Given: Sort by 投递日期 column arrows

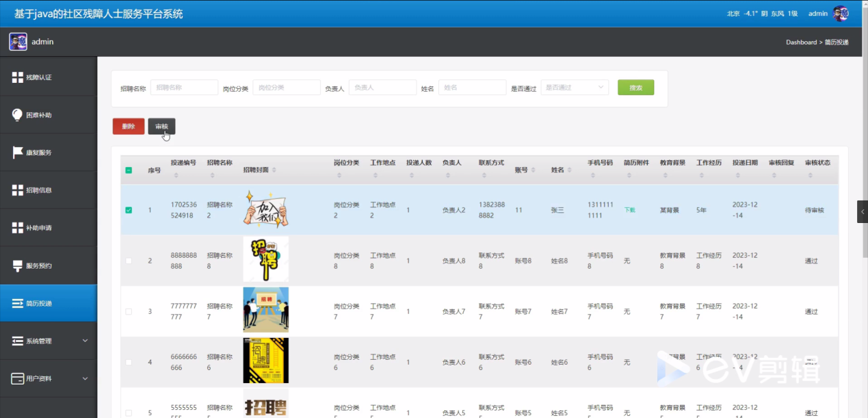Looking at the screenshot, I should 738,176.
